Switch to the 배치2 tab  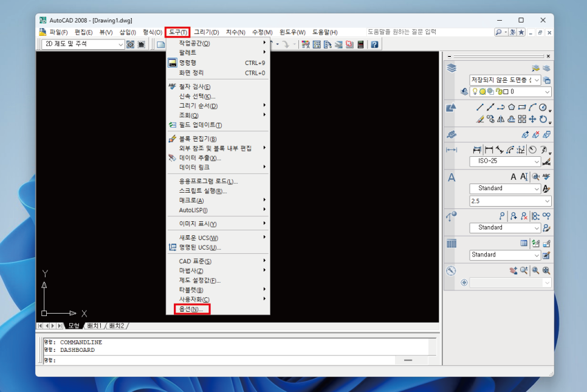pos(117,326)
